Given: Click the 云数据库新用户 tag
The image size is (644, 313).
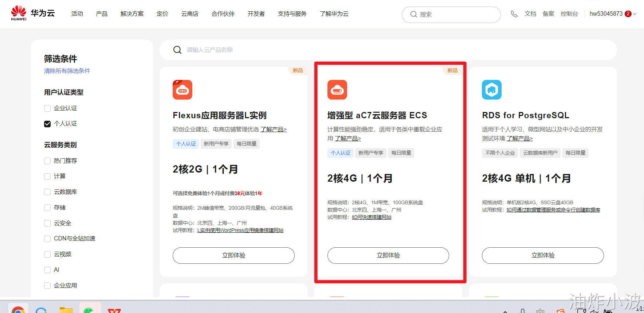Looking at the screenshot, I should point(540,153).
